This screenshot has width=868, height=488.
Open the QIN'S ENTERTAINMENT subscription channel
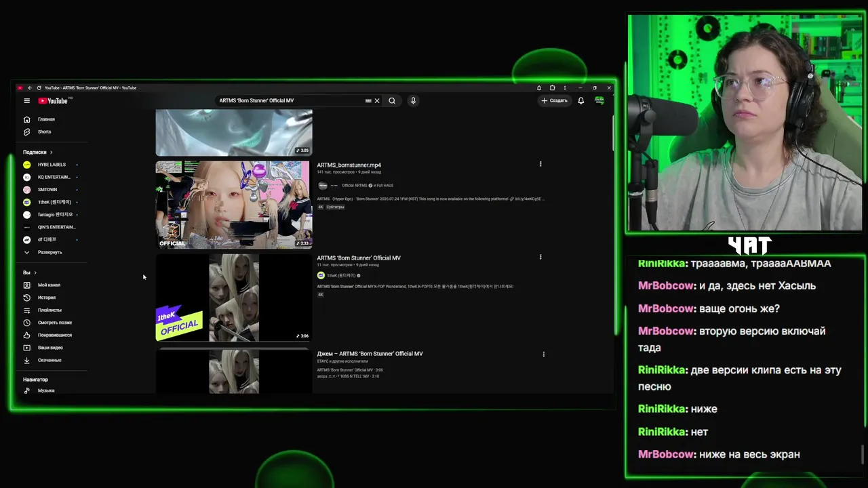[x=56, y=227]
